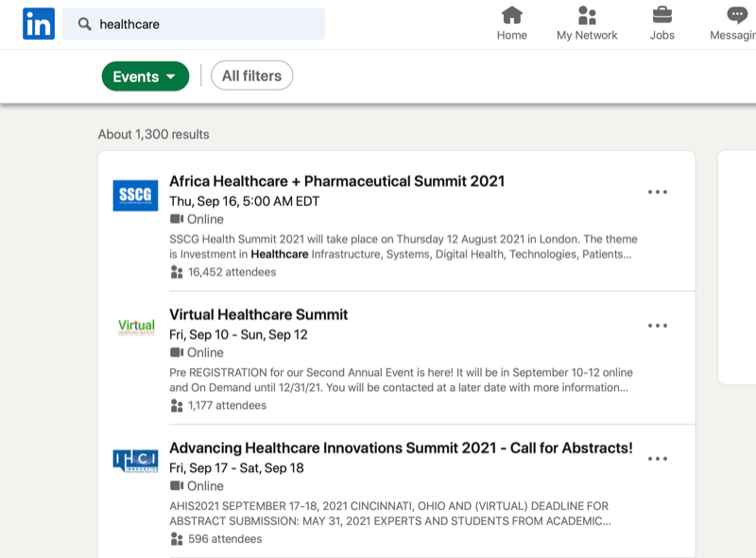Open the Virtual Healthcare Summit event

click(258, 314)
